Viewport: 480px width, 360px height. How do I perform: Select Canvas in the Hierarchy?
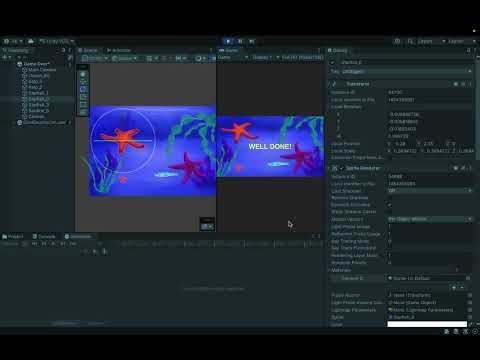tap(33, 116)
